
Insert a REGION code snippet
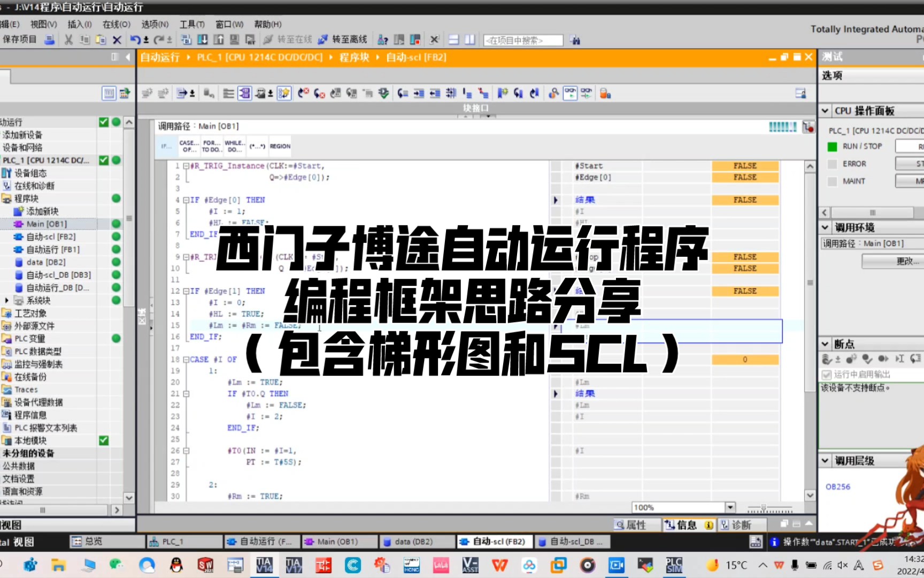pos(280,146)
